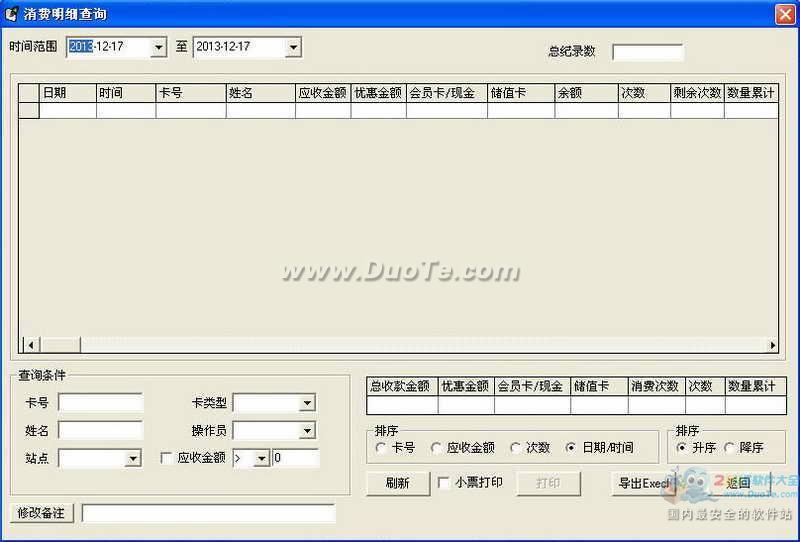
Task: Expand the 操作员 combo box
Action: [307, 431]
